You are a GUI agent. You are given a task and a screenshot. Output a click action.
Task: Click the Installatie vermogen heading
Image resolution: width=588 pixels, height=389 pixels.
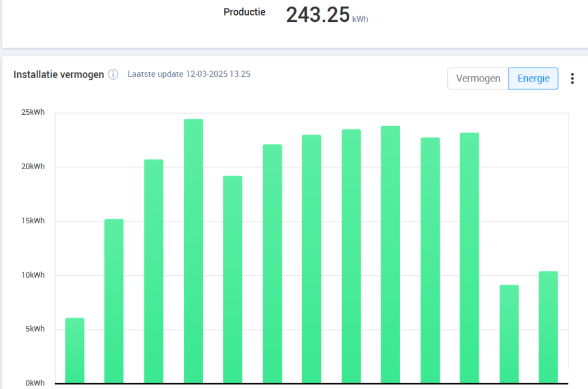[x=59, y=75]
